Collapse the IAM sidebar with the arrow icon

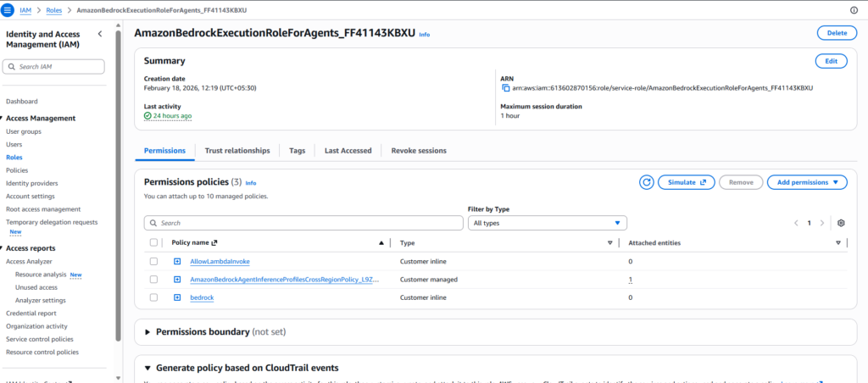[x=100, y=34]
